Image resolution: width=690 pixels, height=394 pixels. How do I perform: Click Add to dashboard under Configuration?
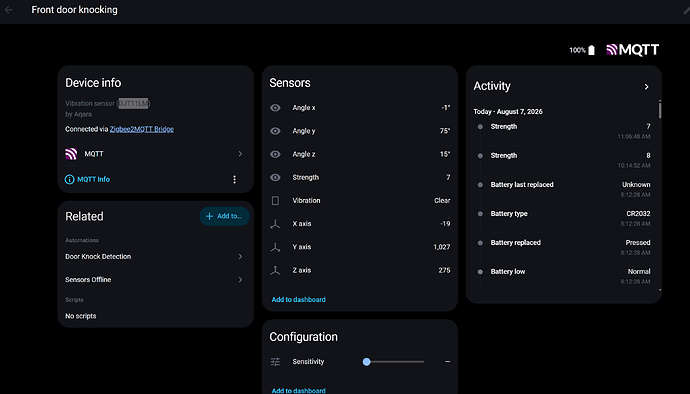[298, 390]
